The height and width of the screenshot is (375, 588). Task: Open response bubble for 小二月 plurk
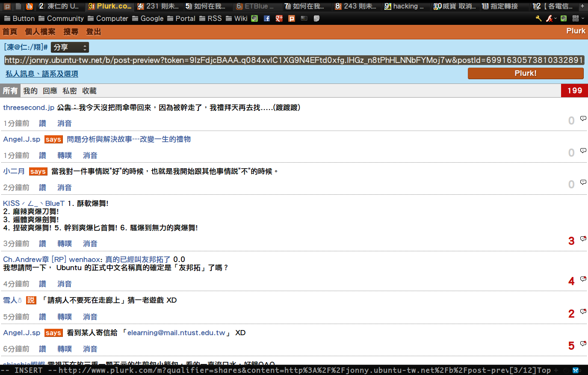click(x=583, y=182)
